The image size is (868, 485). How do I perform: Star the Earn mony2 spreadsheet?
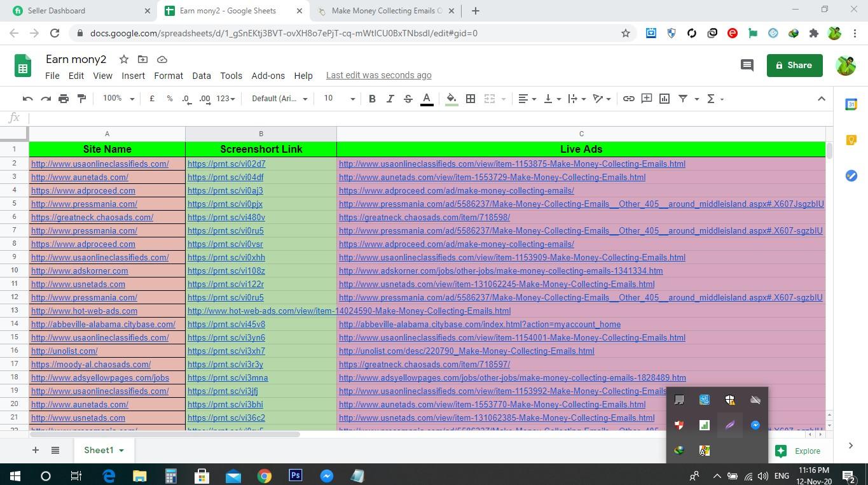click(123, 59)
